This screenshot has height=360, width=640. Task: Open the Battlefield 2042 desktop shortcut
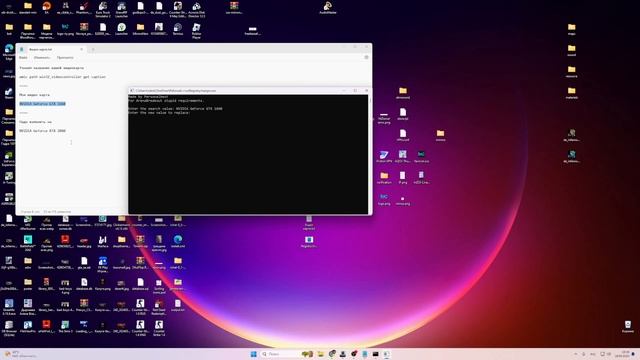pos(28,242)
